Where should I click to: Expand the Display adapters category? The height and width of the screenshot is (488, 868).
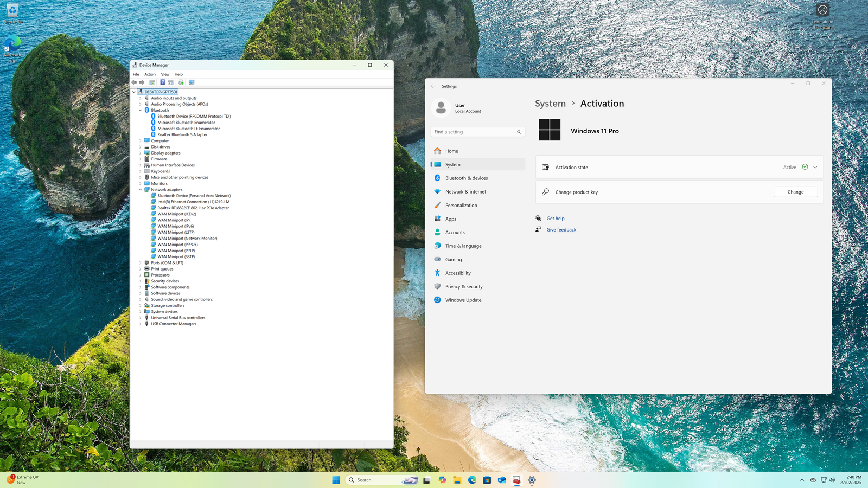(140, 153)
